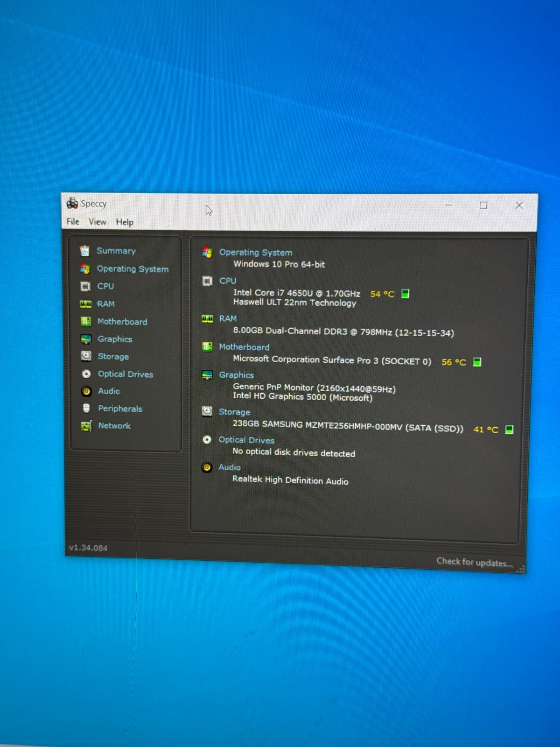Screen dimensions: 560x747
Task: Click the Motherboard icon in sidebar
Action: 86,322
